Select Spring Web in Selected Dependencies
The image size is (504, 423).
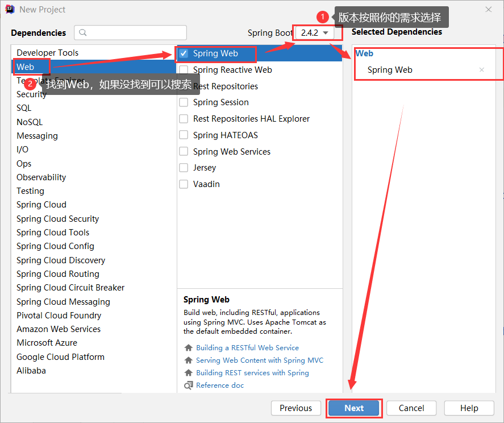tap(390, 70)
